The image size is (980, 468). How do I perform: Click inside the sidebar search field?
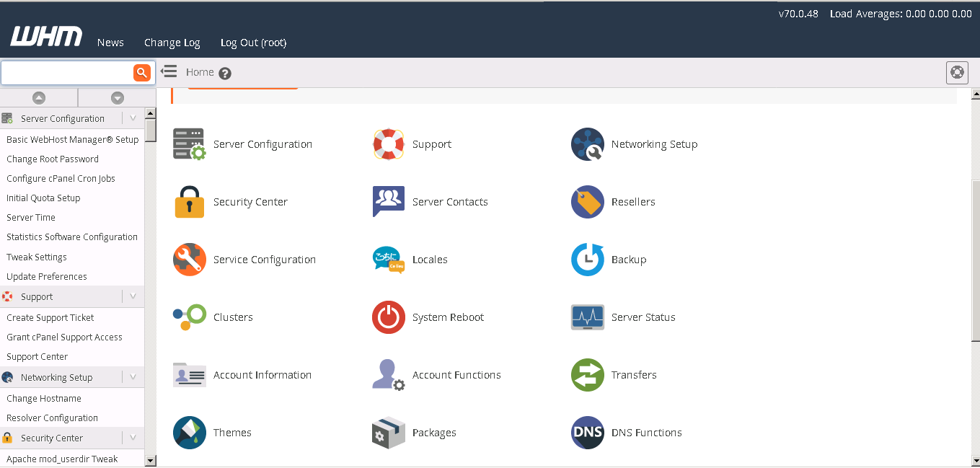pyautogui.click(x=66, y=72)
